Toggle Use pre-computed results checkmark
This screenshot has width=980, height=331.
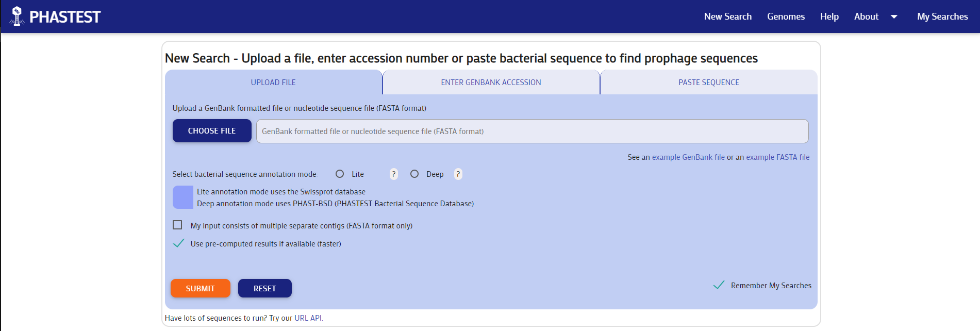pyautogui.click(x=178, y=243)
